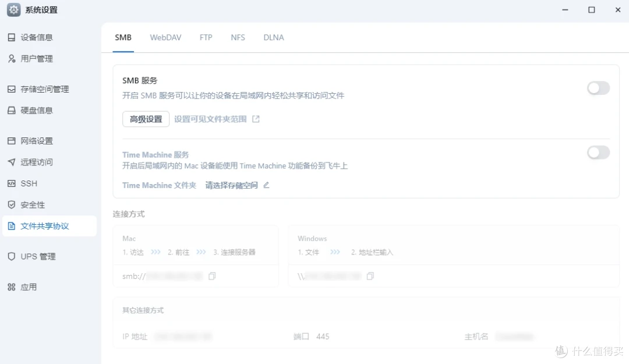Click the UPS management shield icon
The width and height of the screenshot is (629, 364).
12,256
